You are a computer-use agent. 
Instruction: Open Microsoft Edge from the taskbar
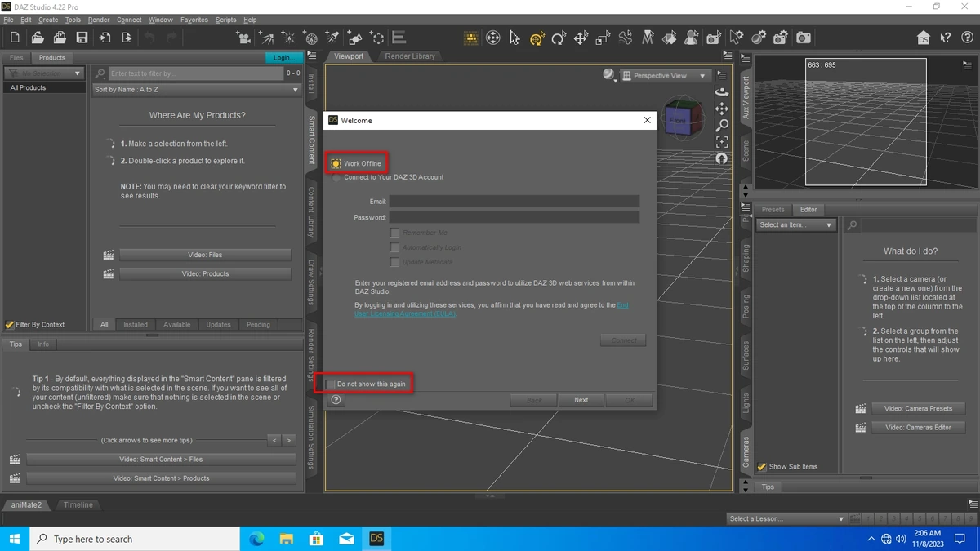(256, 539)
